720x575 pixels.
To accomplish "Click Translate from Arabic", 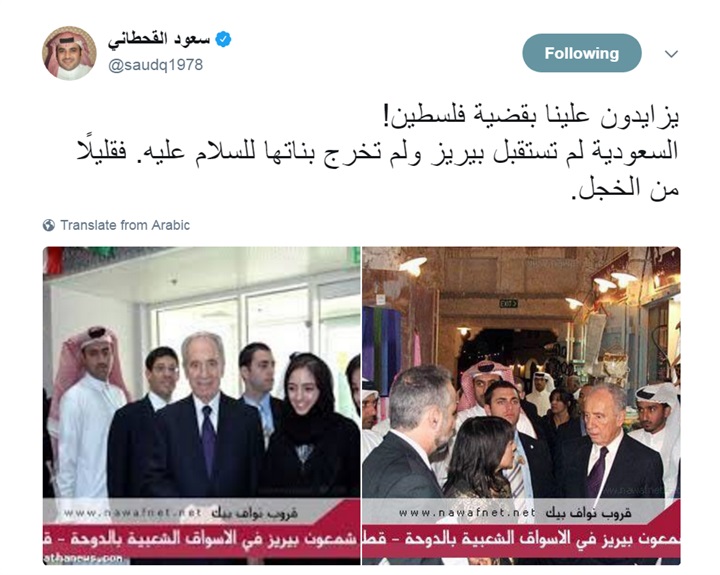I will point(125,225).
